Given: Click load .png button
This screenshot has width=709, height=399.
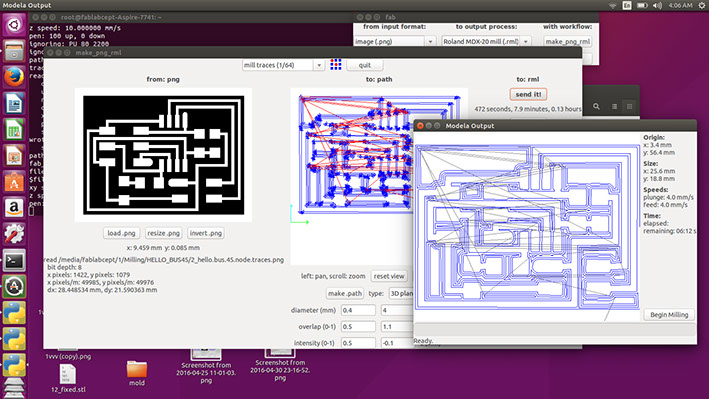Looking at the screenshot, I should point(121,233).
